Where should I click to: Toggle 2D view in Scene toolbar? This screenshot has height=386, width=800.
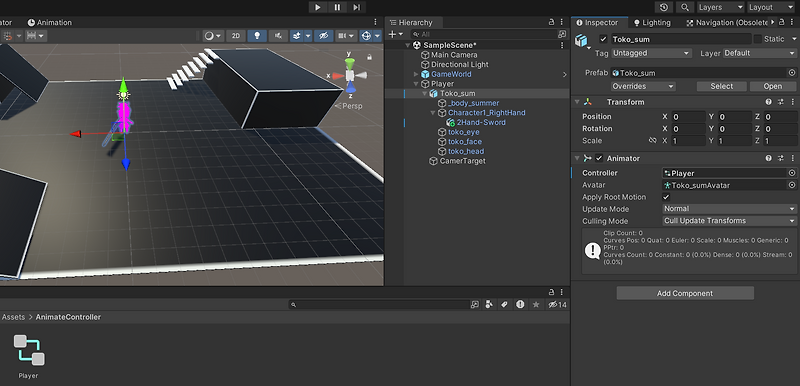coord(236,36)
